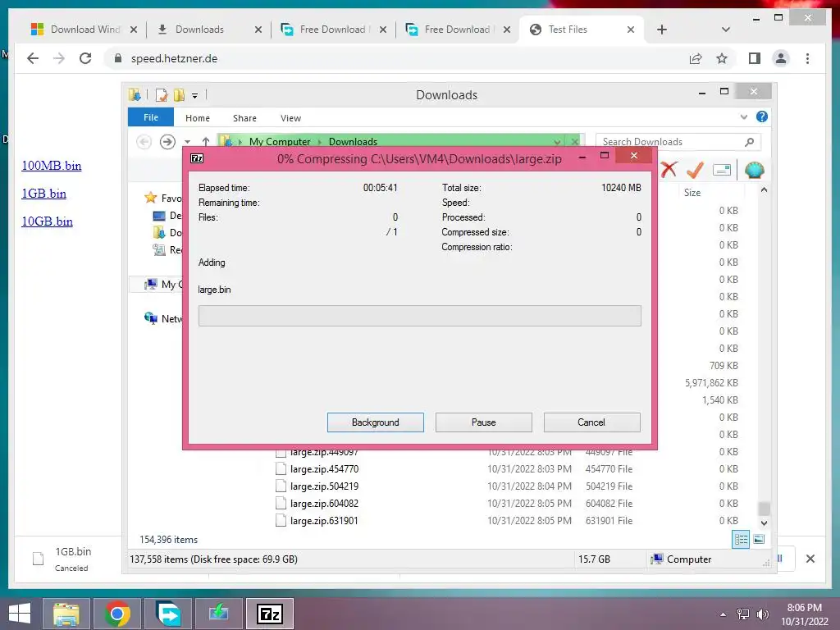Viewport: 840px width, 630px height.
Task: Click Downloads breadcrumb in Explorer address bar
Action: coord(353,142)
